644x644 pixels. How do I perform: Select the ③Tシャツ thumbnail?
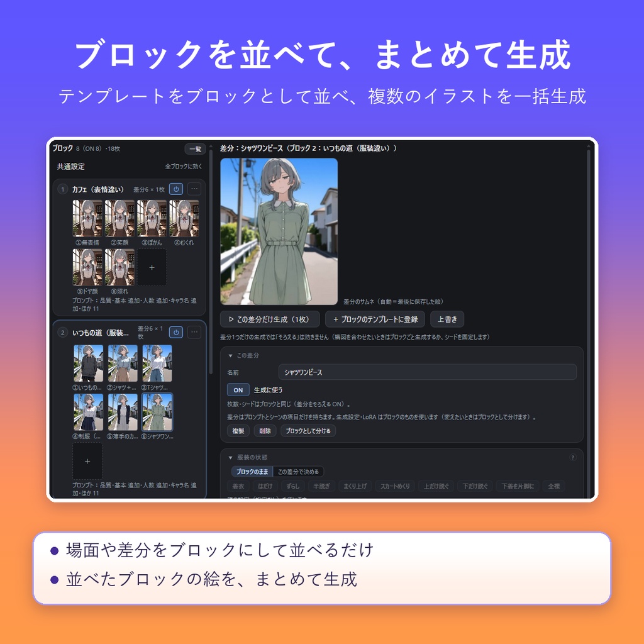pyautogui.click(x=157, y=364)
